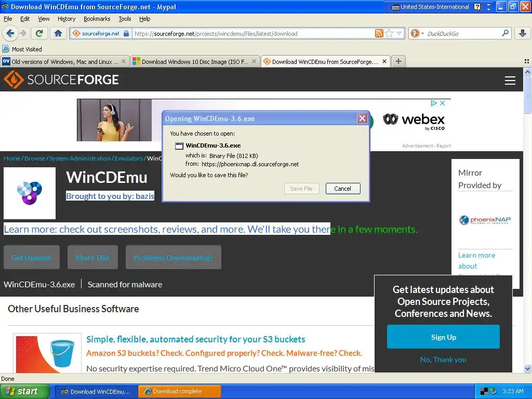Screen dimensions: 532x399
Task: Click the United States-International keyboard indicator
Action: (x=431, y=7)
